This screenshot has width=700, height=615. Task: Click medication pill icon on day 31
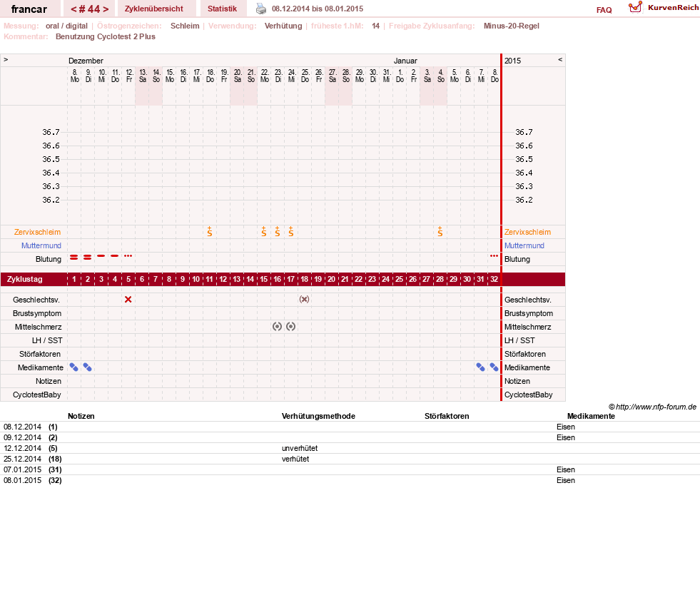pyautogui.click(x=480, y=367)
